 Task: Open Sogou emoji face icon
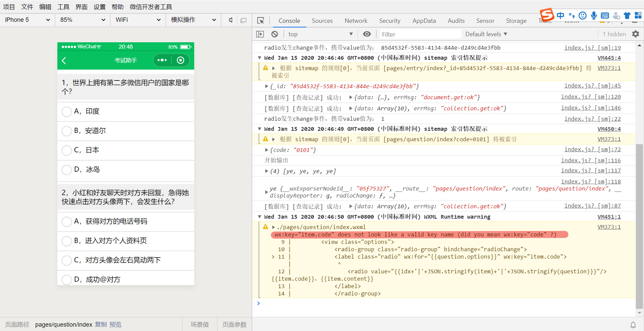(583, 15)
